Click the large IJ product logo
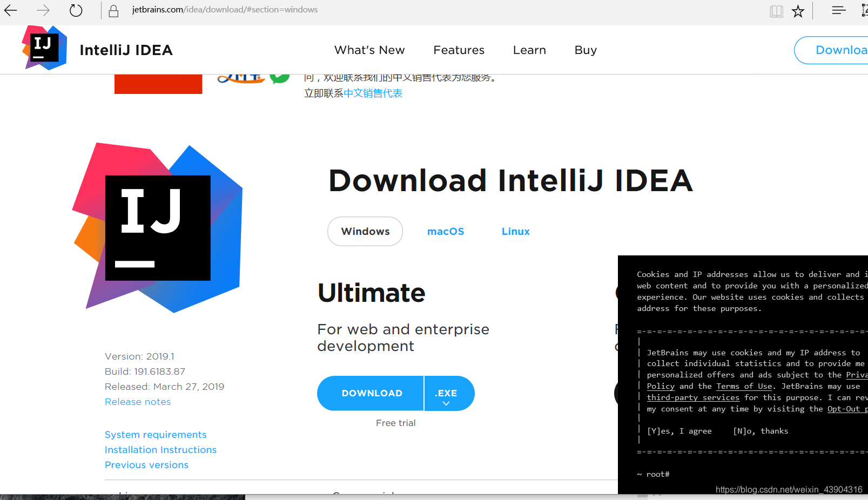 point(158,227)
